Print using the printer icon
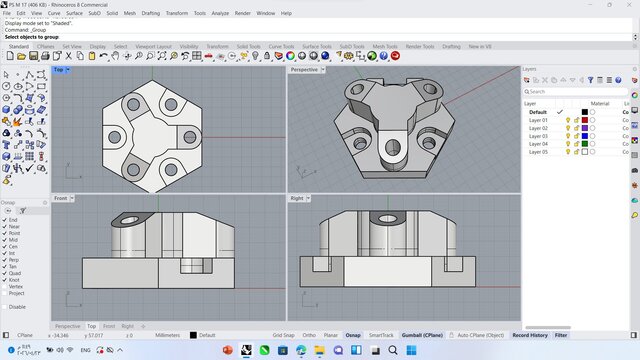The height and width of the screenshot is (360, 640). (45, 56)
